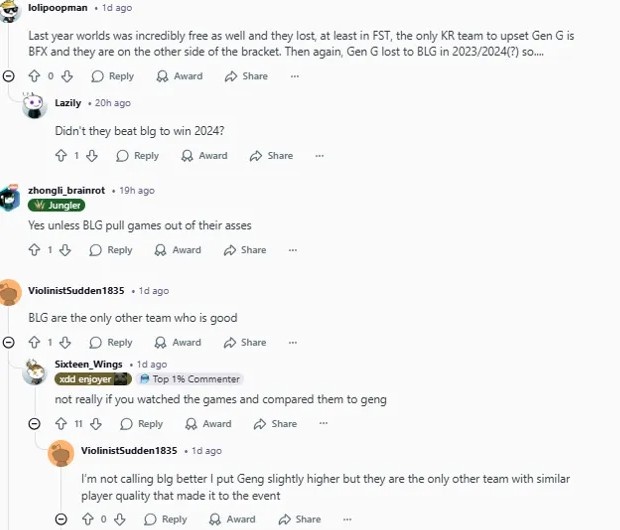Downvote lolipoopman's comment
The height and width of the screenshot is (530, 620).
coord(67,76)
